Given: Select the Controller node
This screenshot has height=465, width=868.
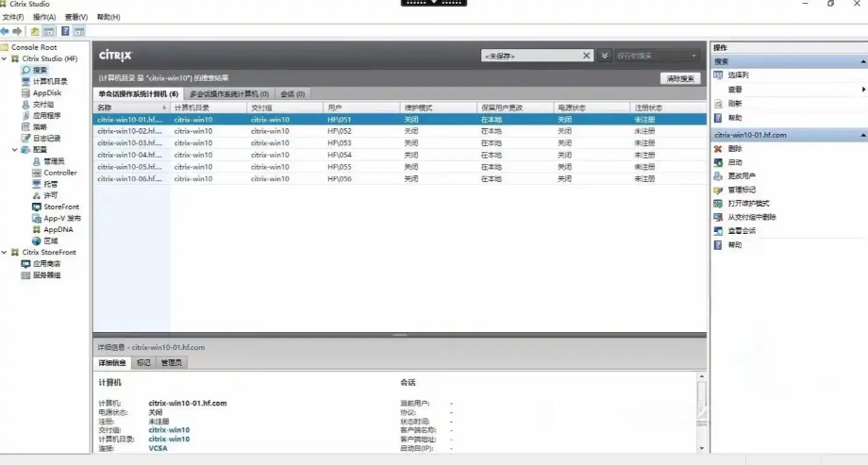Looking at the screenshot, I should click(60, 173).
